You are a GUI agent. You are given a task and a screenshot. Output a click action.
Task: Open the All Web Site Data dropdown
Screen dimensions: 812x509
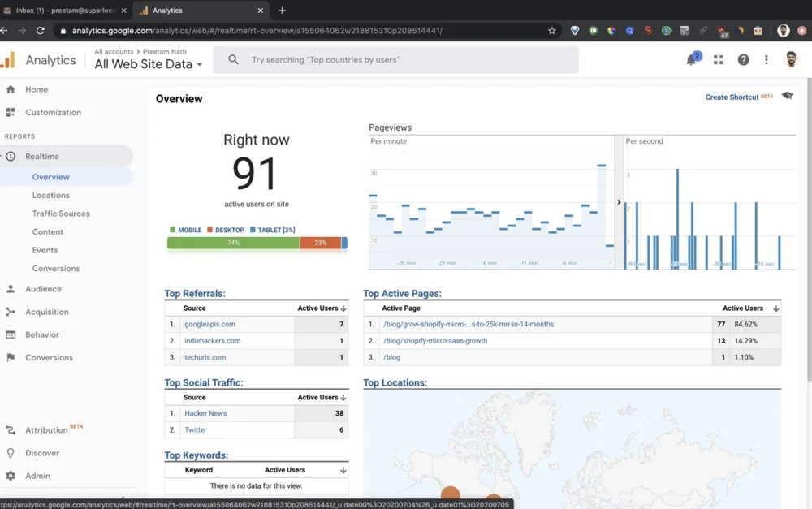tap(148, 64)
